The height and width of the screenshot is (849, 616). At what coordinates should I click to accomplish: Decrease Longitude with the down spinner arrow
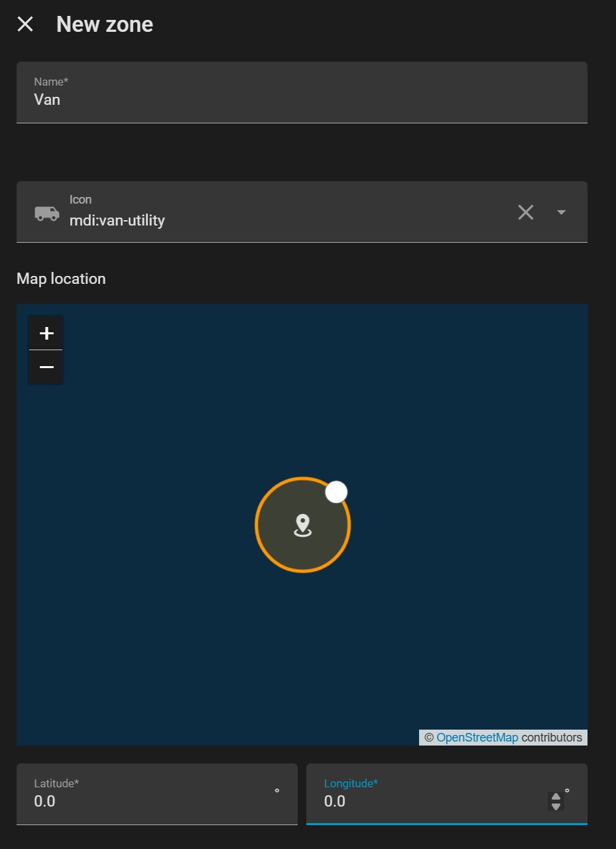556,807
